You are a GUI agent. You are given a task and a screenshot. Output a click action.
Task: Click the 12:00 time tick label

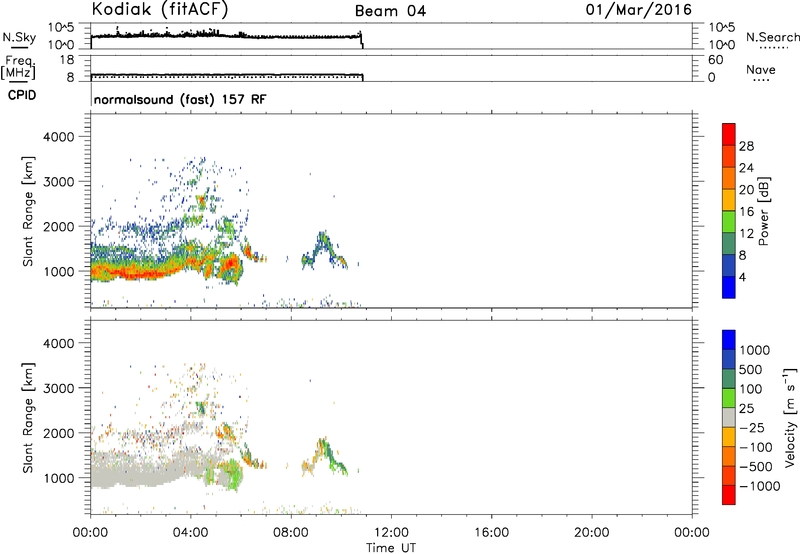pyautogui.click(x=391, y=533)
